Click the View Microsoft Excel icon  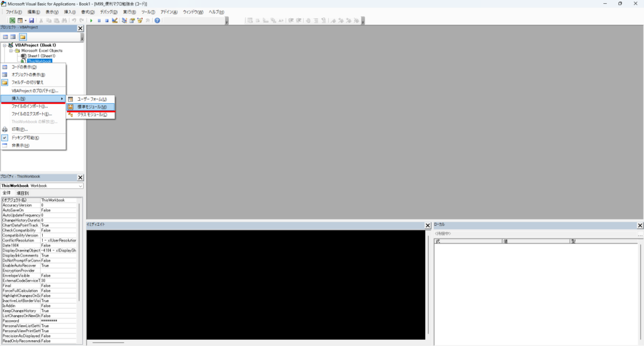(x=12, y=20)
